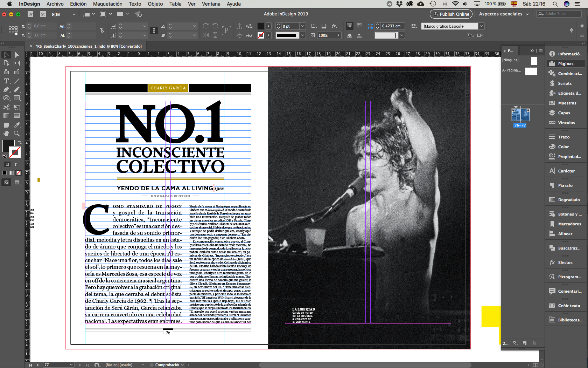The width and height of the screenshot is (588, 368).
Task: Select the Eyedropper tool
Action: (x=17, y=125)
